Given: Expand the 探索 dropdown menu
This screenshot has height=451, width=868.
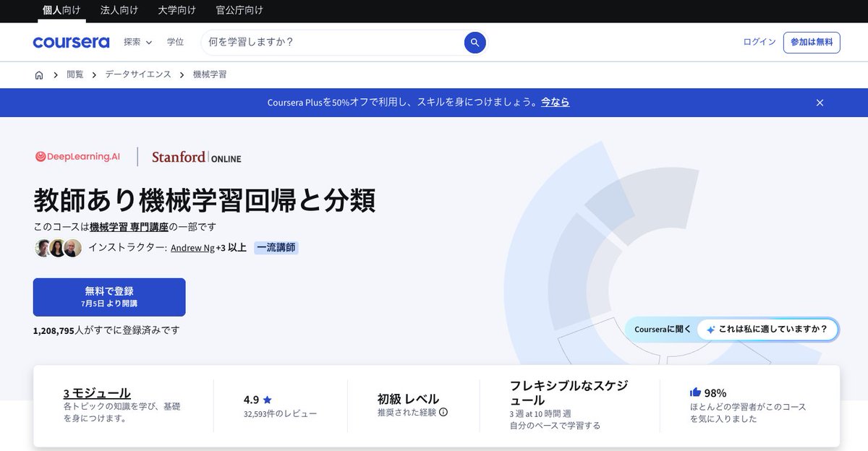Looking at the screenshot, I should [x=138, y=43].
